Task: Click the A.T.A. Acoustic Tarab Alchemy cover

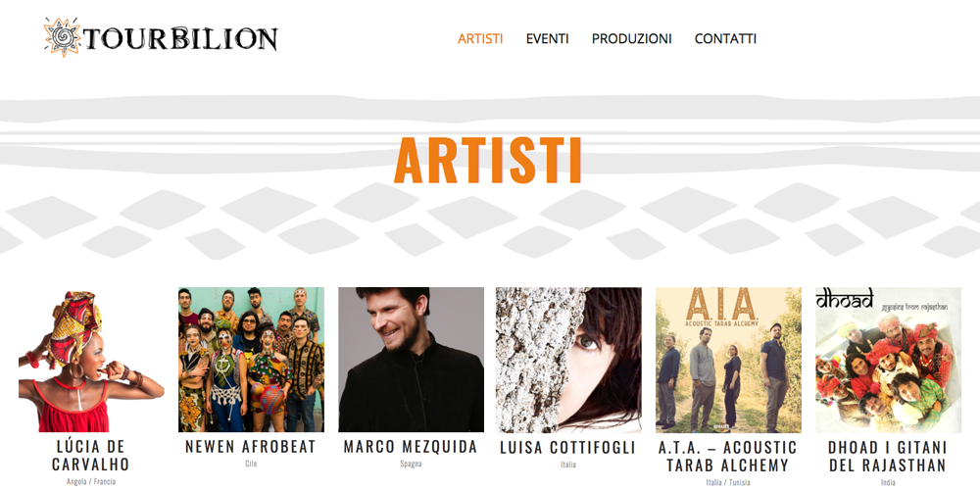Action: (x=729, y=360)
